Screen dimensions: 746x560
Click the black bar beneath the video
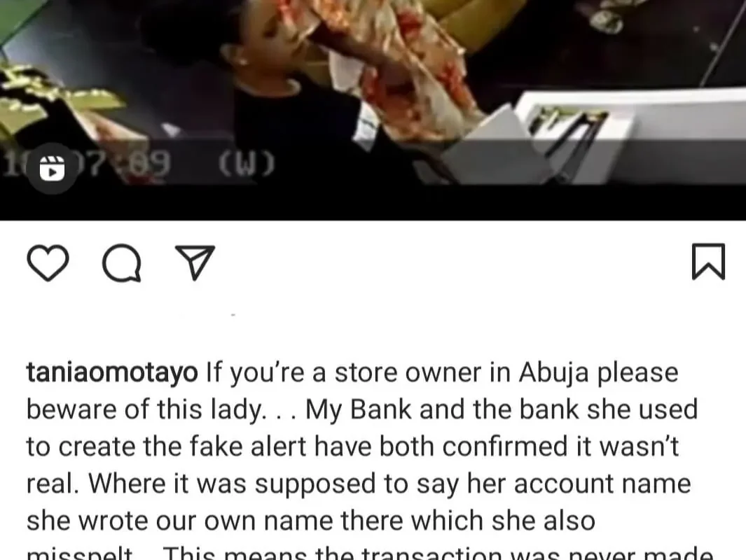click(373, 203)
